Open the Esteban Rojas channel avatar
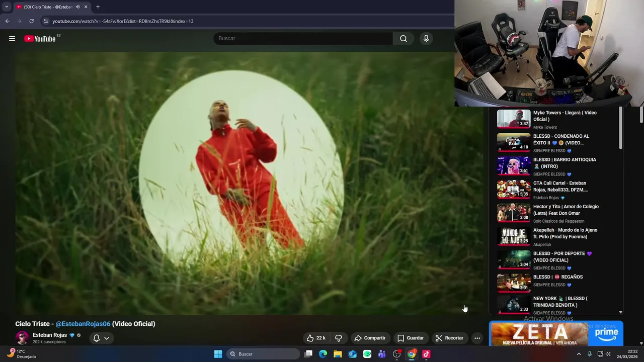The image size is (644, 362). (22, 338)
